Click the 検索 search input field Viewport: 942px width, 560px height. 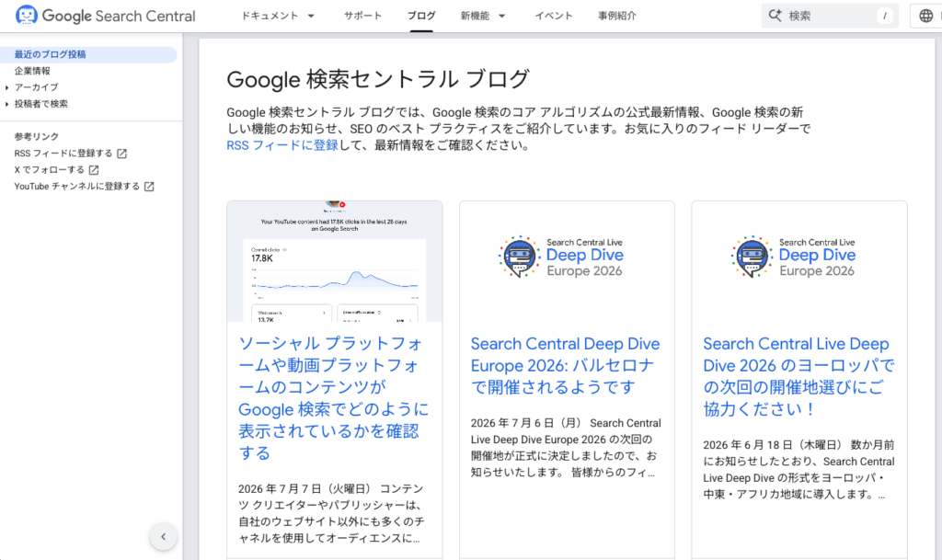[831, 16]
